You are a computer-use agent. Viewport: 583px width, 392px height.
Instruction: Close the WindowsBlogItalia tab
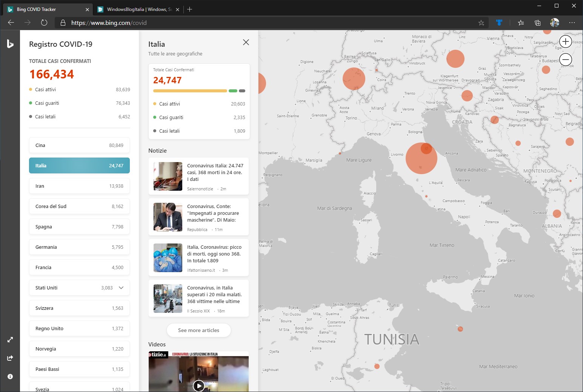click(177, 9)
